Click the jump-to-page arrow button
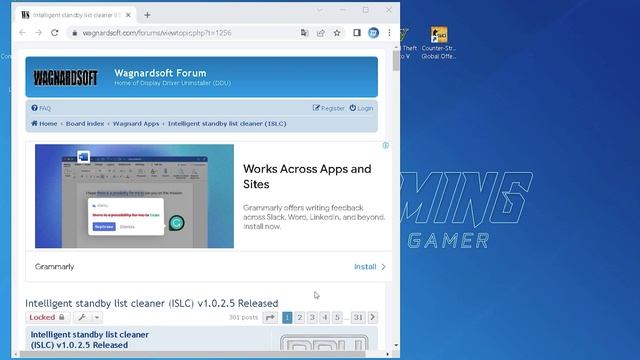 (270, 317)
